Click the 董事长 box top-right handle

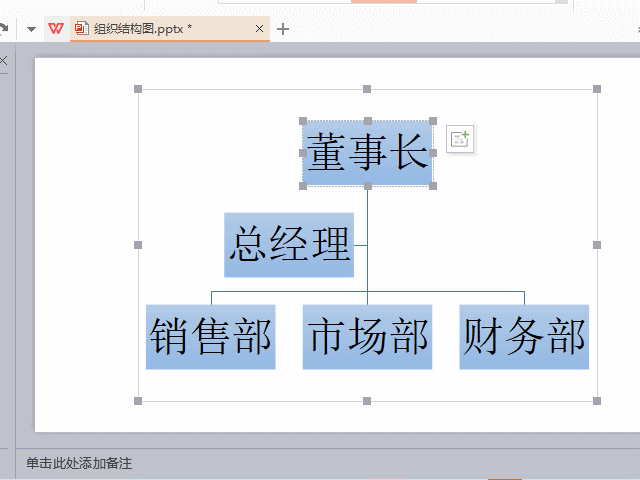pyautogui.click(x=433, y=121)
